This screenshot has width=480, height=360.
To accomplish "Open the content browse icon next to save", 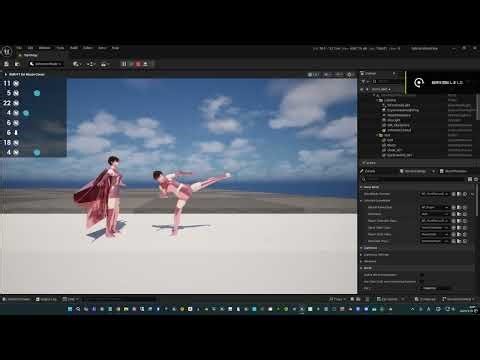I will pos(17,64).
